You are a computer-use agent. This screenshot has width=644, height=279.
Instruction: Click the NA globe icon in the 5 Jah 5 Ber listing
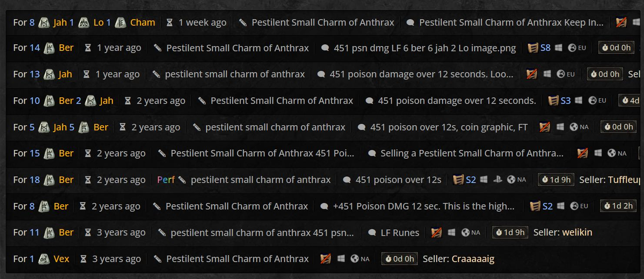[x=574, y=127]
